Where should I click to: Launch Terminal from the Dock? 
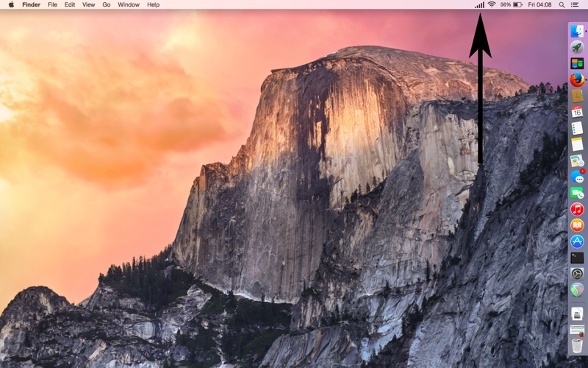click(x=577, y=258)
